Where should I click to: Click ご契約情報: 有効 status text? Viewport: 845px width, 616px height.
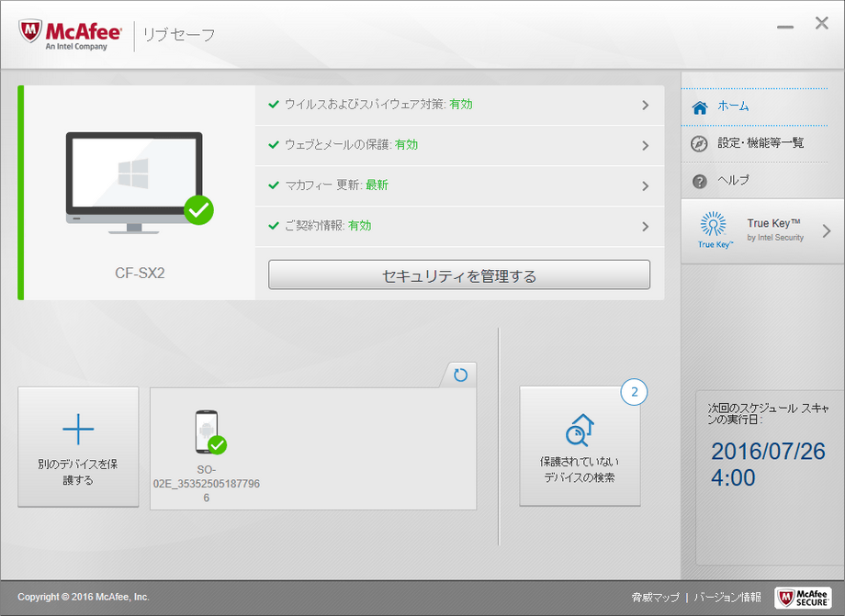pos(328,225)
